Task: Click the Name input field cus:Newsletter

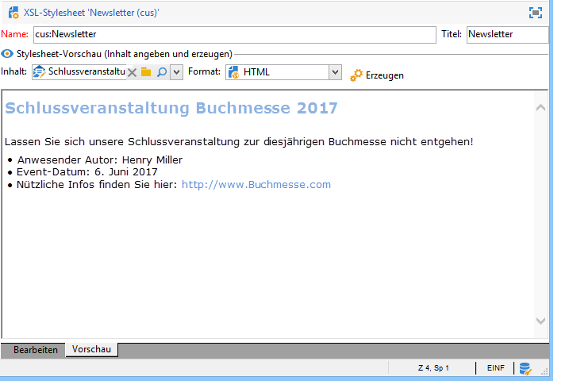Action: (x=235, y=34)
